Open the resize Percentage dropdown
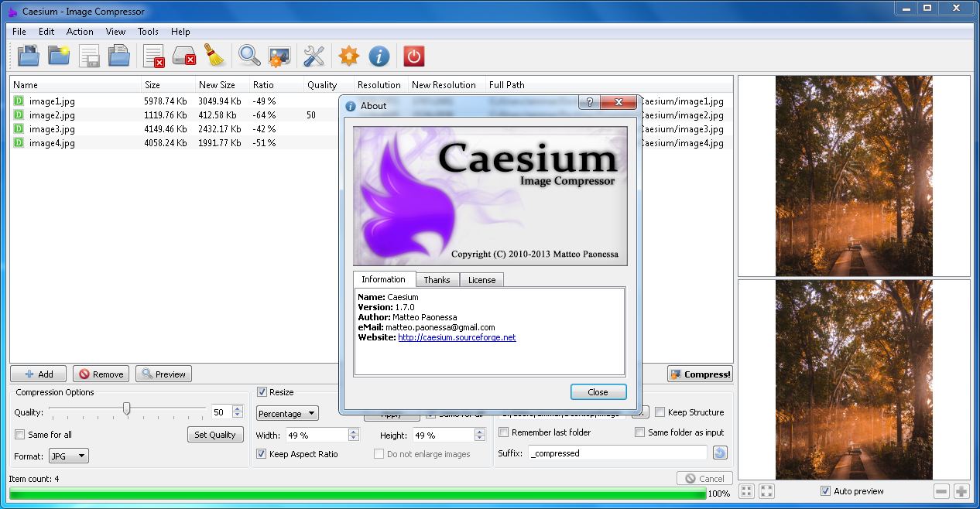This screenshot has width=980, height=509. (287, 413)
